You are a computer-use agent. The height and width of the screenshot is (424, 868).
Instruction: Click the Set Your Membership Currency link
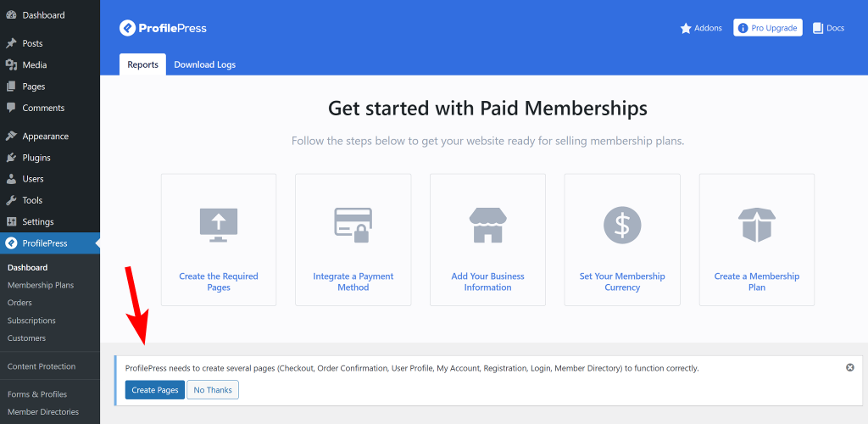click(x=622, y=282)
